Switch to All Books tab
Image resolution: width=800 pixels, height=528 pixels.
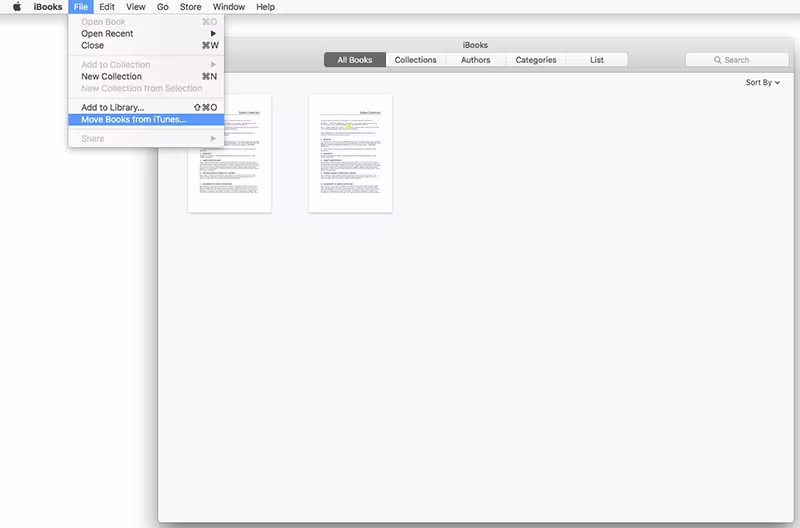tap(355, 60)
